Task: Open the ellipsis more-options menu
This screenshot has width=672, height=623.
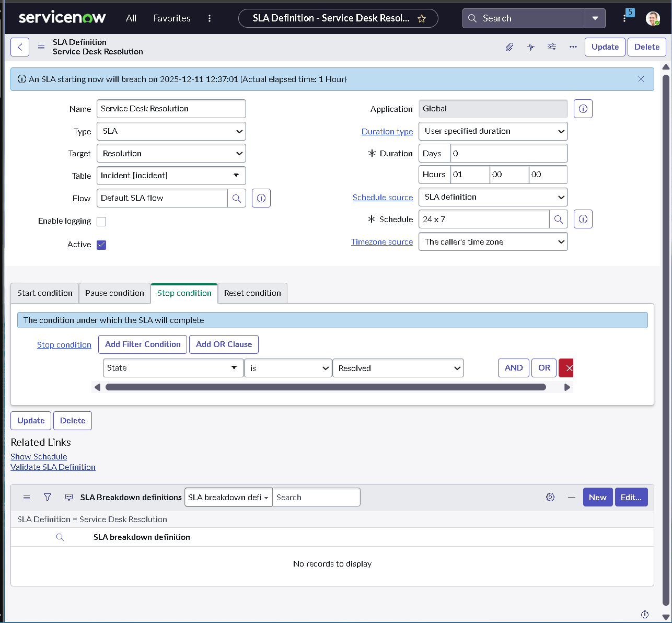Action: coord(573,47)
